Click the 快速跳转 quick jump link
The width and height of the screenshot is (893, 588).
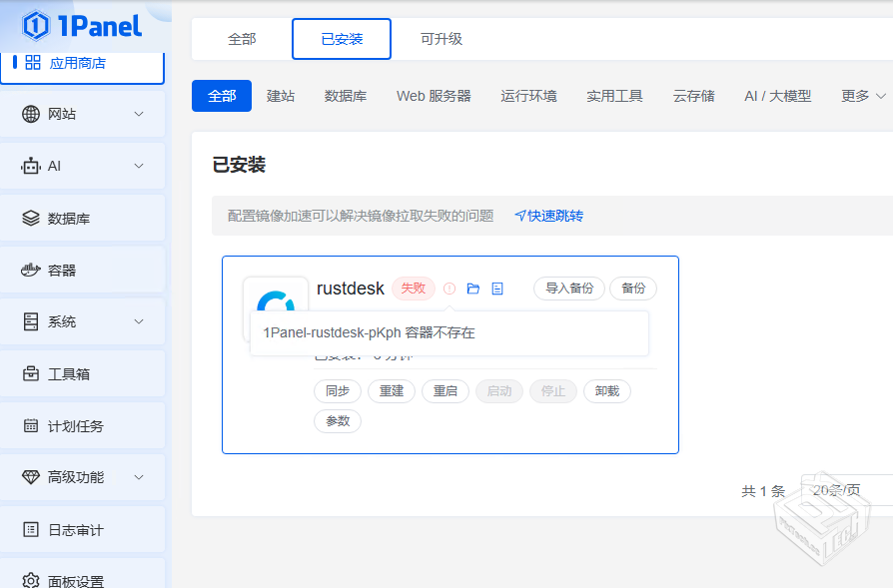click(548, 216)
